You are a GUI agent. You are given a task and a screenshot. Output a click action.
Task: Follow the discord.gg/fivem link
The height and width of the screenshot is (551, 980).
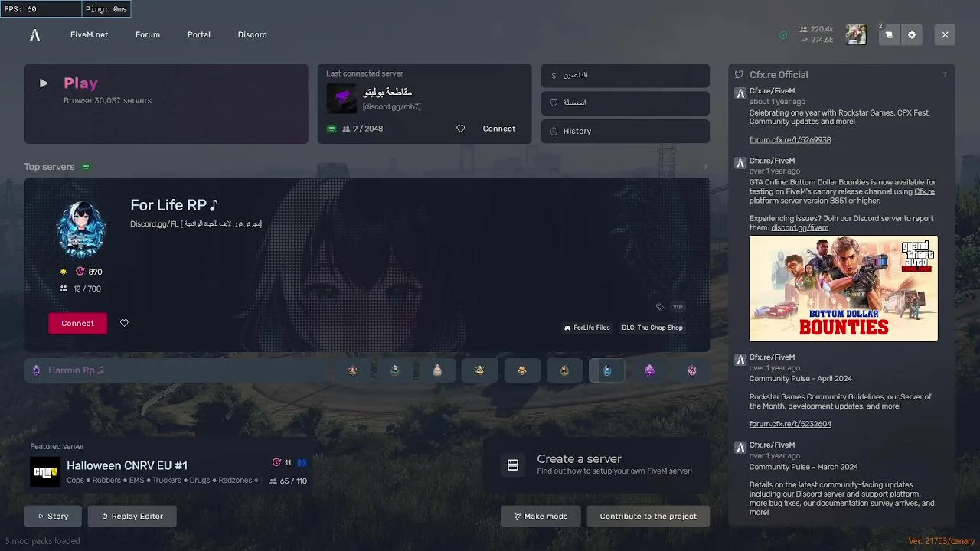[x=799, y=227]
